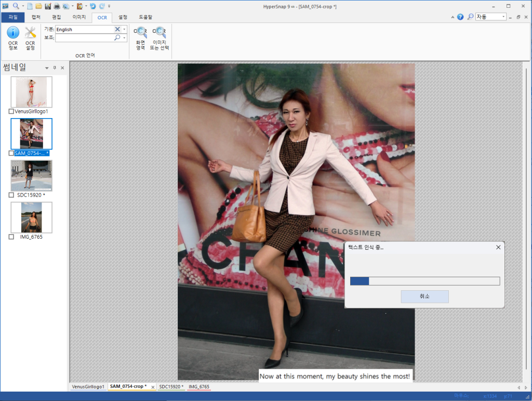Viewport: 532px width, 401px height.
Task: Switch to the 캡처 ribbon tab
Action: (36, 17)
